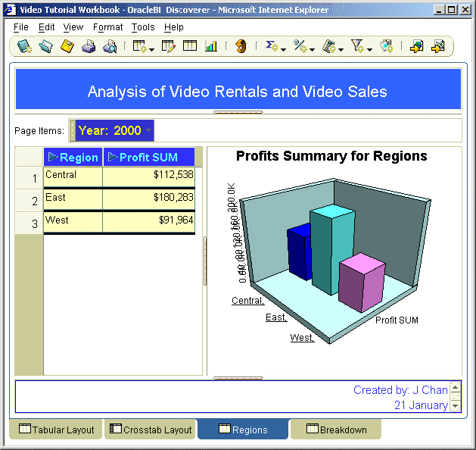The height and width of the screenshot is (450, 476).
Task: Click the New Workbook toolbar icon
Action: [x=24, y=46]
